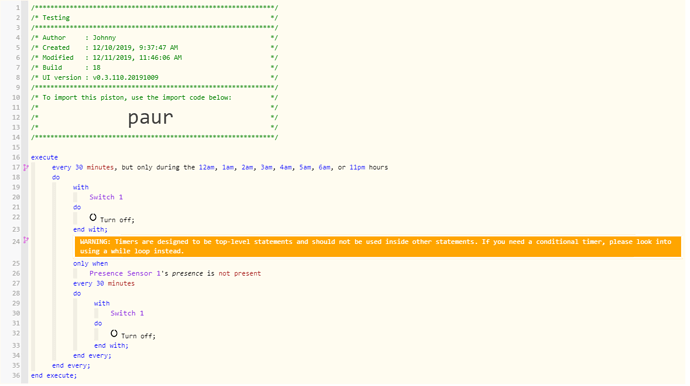Select 'Switch 1' device on line 20
The width and height of the screenshot is (690, 386).
106,197
